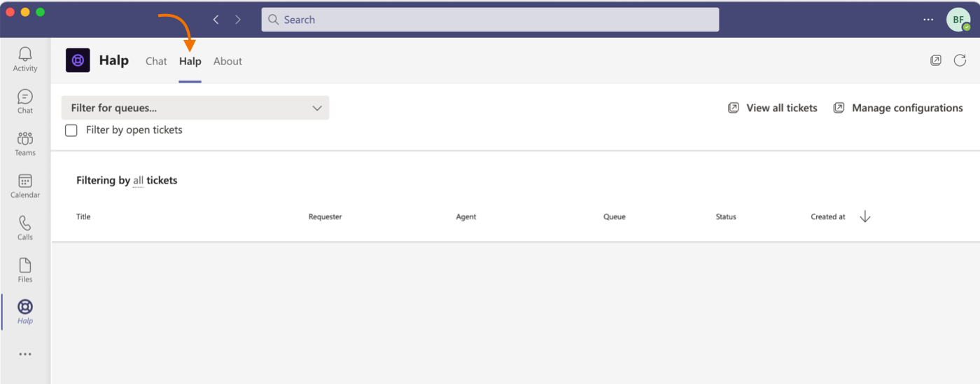Viewport: 980px width, 384px height.
Task: Open Manage configurations link
Action: point(907,108)
